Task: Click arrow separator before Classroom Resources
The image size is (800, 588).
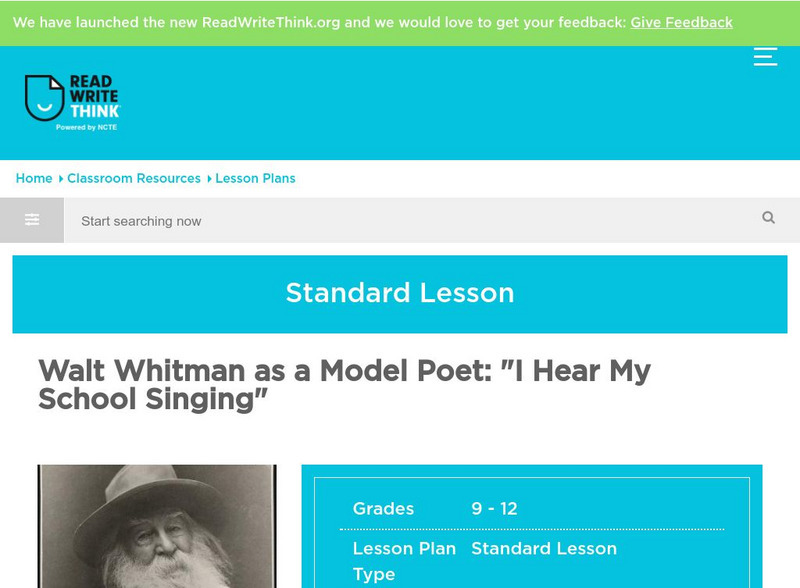Action: [61, 179]
